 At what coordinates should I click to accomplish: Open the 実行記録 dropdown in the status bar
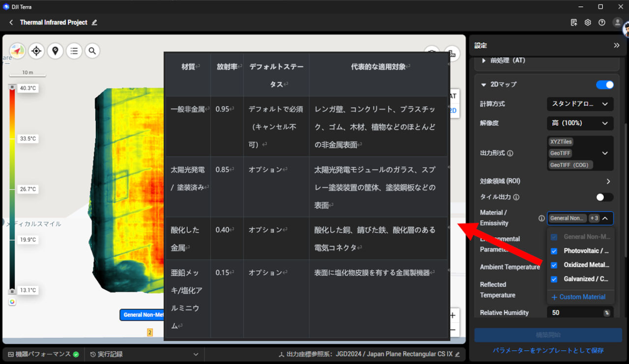(145, 354)
